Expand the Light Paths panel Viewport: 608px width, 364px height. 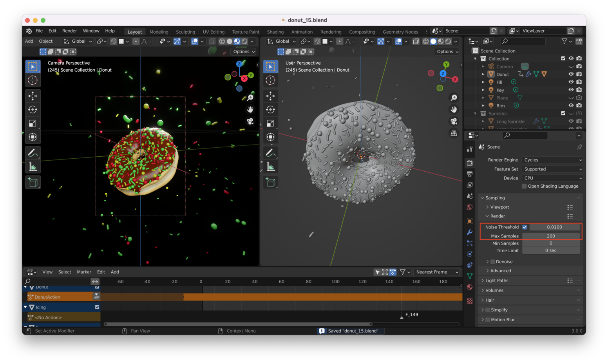pyautogui.click(x=496, y=281)
